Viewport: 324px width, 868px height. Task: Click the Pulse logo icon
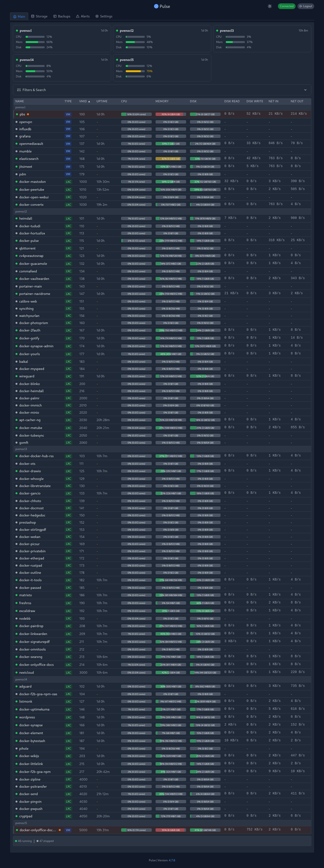pos(156,6)
